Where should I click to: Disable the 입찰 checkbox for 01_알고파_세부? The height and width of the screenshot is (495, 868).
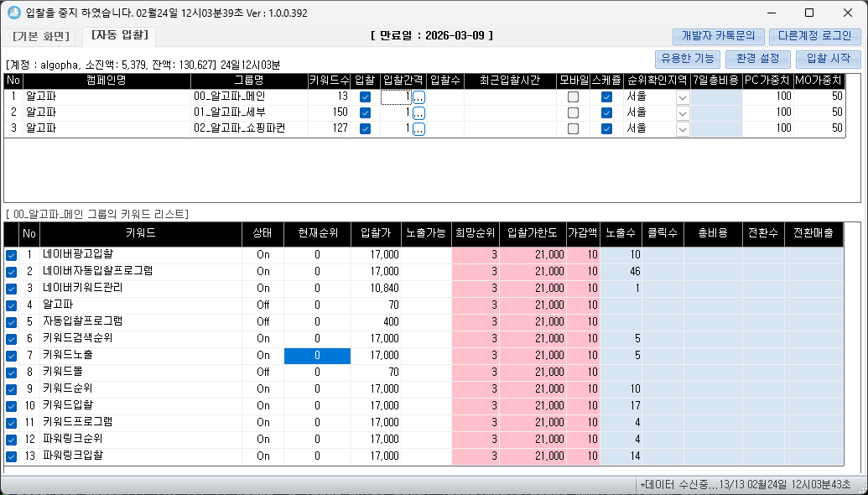pos(366,114)
